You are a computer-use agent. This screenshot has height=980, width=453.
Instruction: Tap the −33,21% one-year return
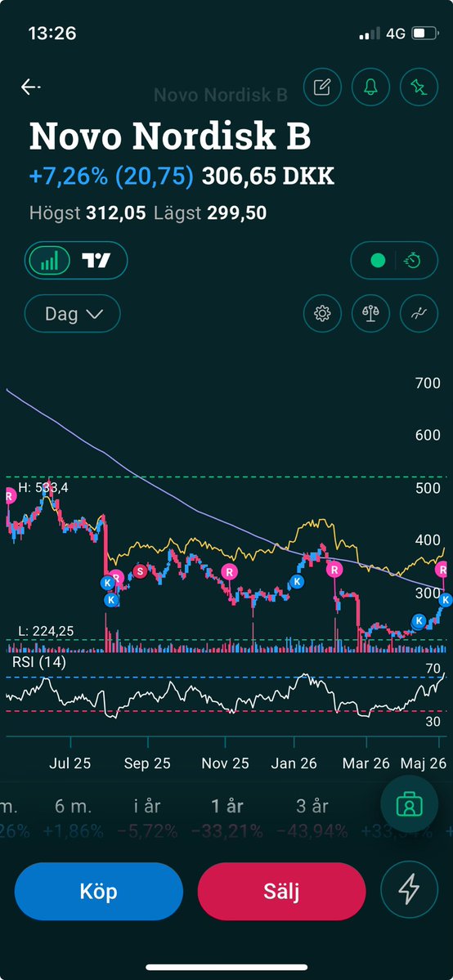(x=227, y=831)
